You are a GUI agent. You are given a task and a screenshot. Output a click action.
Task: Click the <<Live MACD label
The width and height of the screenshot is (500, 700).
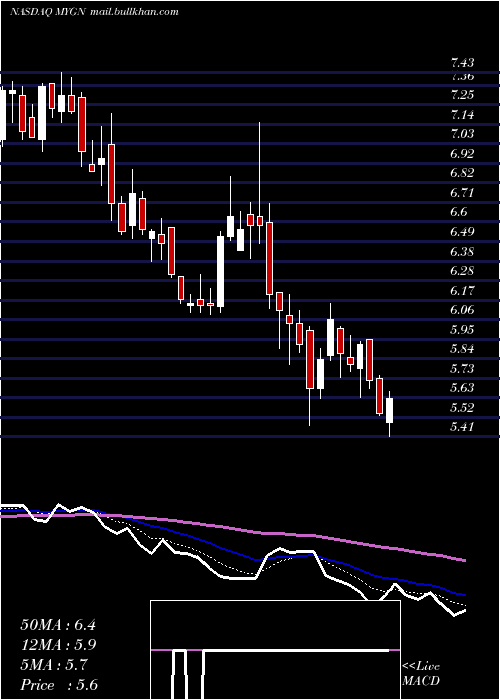pyautogui.click(x=421, y=673)
